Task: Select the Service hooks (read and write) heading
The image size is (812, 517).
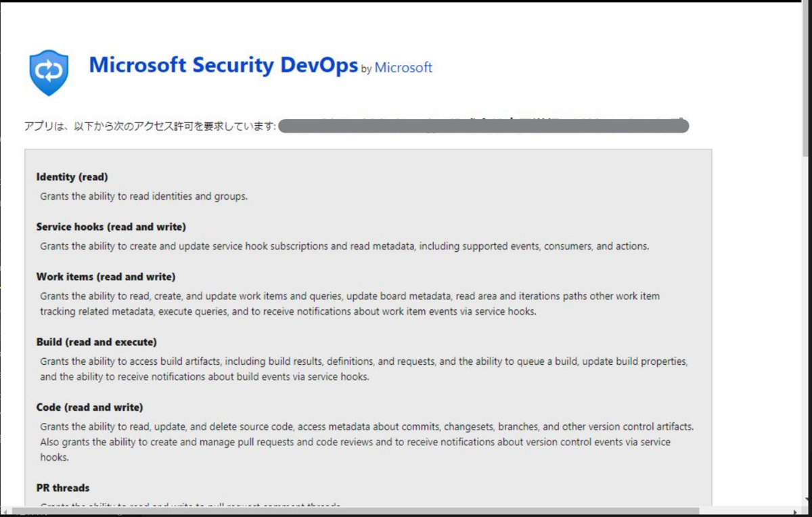Action: point(110,227)
